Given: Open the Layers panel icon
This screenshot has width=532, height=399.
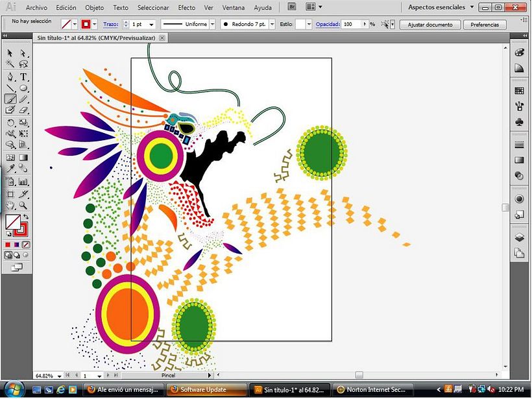Looking at the screenshot, I should [x=519, y=238].
